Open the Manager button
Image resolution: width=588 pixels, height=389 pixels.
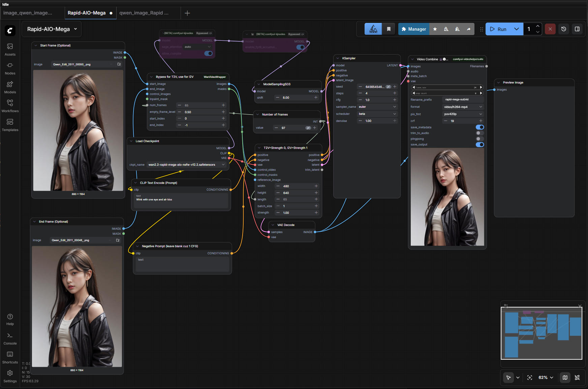coord(413,29)
